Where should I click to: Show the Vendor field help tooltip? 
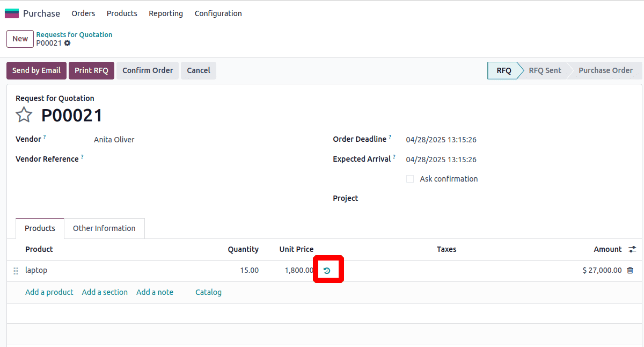(45, 138)
